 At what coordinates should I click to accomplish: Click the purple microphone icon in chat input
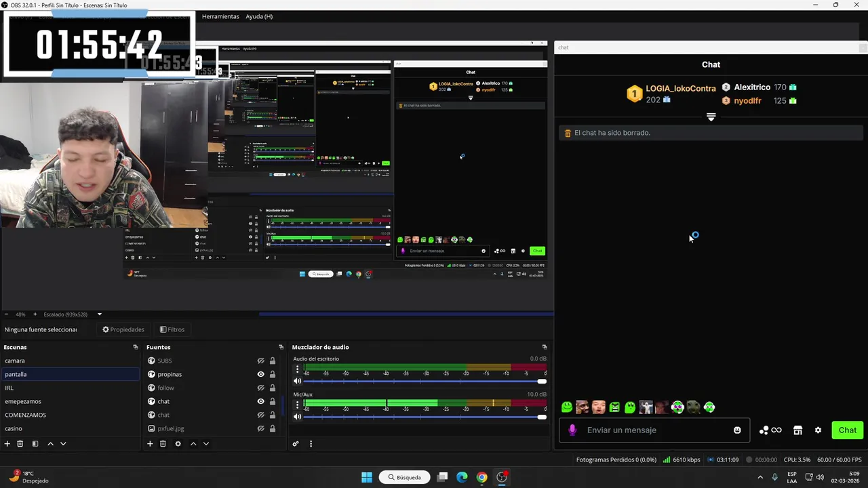point(572,430)
